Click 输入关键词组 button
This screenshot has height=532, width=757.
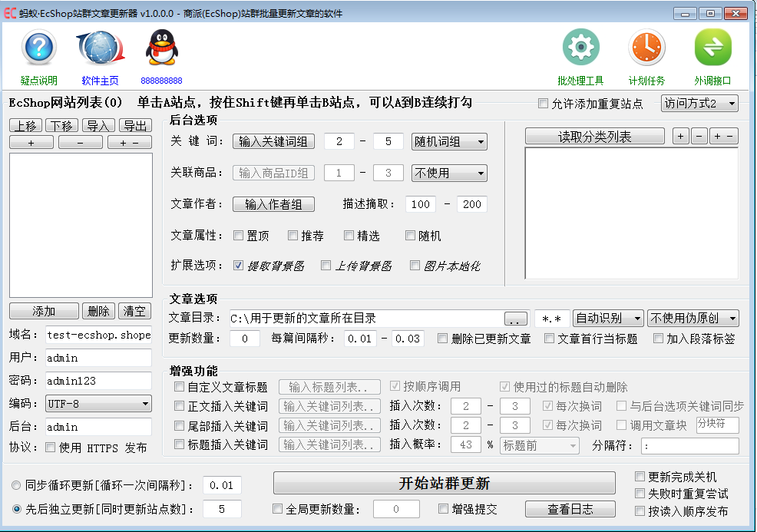pyautogui.click(x=273, y=141)
